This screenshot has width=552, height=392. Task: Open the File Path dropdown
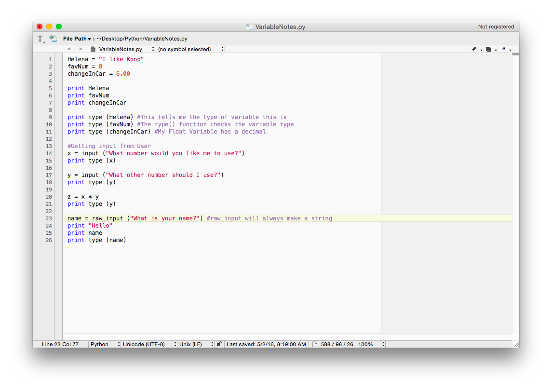click(x=77, y=39)
